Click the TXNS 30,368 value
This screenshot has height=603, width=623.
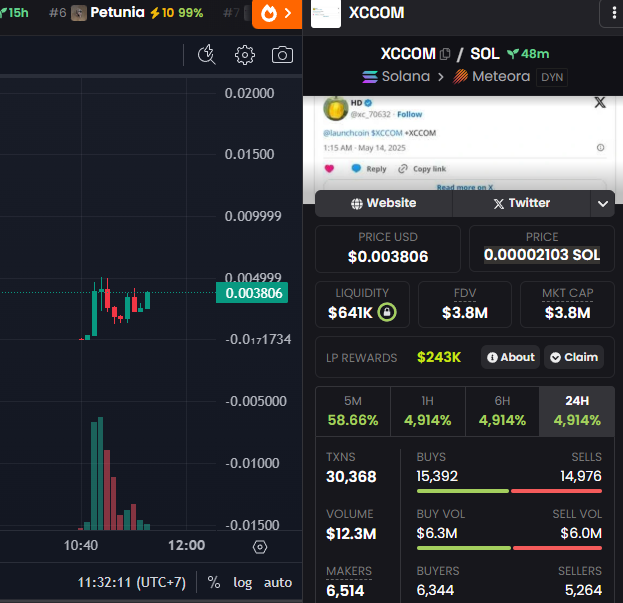click(x=351, y=476)
